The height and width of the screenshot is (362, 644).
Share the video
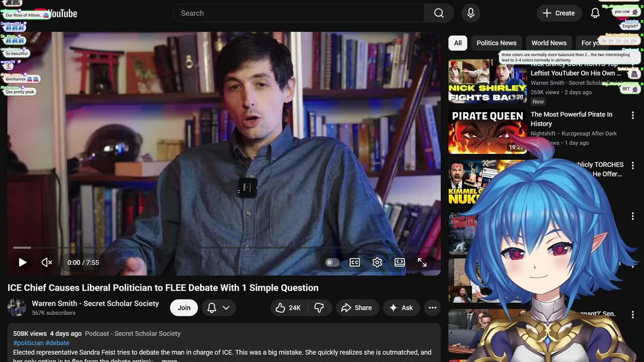point(357,308)
